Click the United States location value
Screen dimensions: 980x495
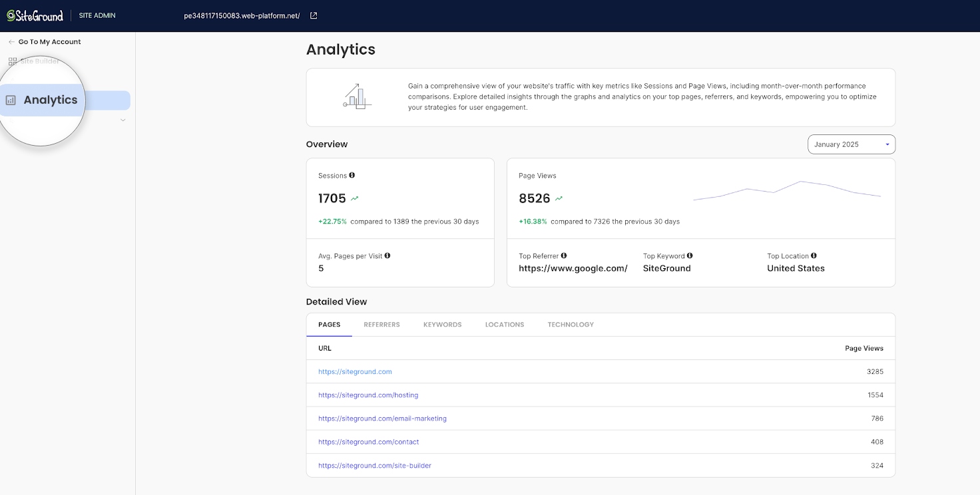tap(796, 268)
